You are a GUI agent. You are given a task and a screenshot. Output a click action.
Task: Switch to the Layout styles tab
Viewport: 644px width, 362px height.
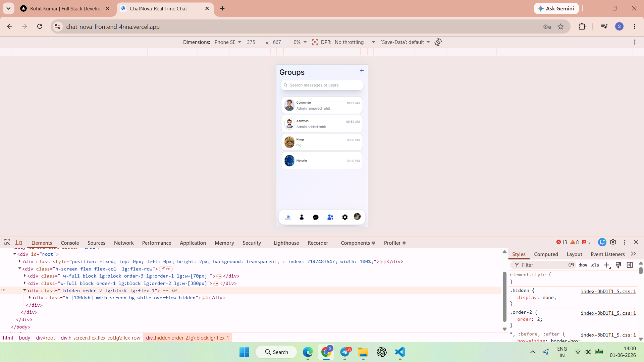point(574,254)
